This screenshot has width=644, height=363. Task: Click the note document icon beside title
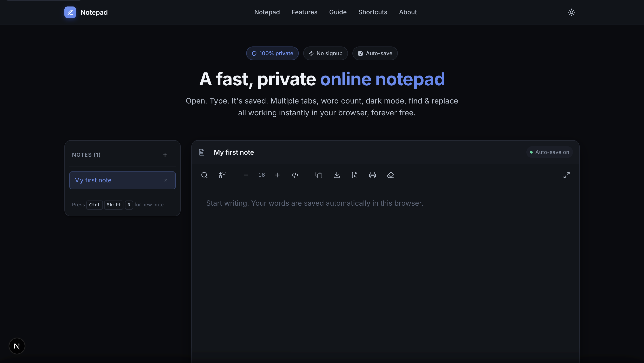pos(201,152)
